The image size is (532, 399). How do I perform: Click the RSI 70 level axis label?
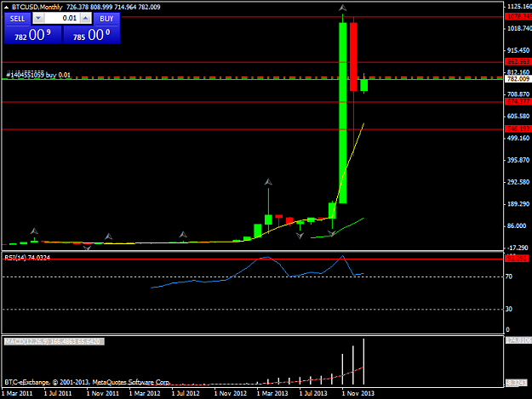[508, 276]
